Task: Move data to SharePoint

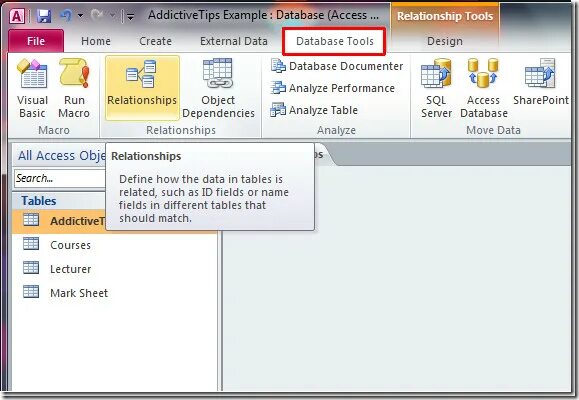Action: click(x=541, y=83)
